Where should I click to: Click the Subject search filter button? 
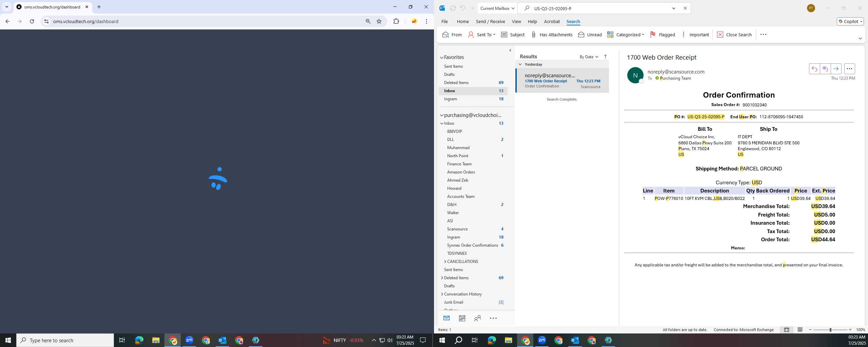(513, 35)
